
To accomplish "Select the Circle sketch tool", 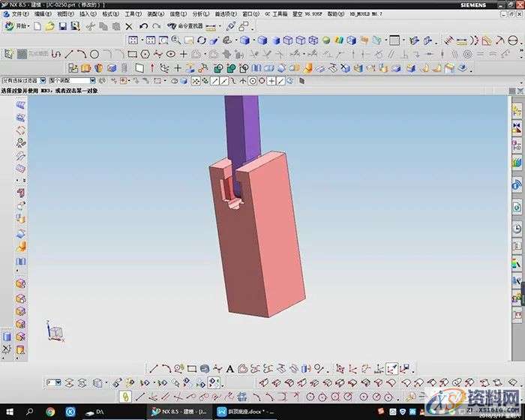I will 94,54.
